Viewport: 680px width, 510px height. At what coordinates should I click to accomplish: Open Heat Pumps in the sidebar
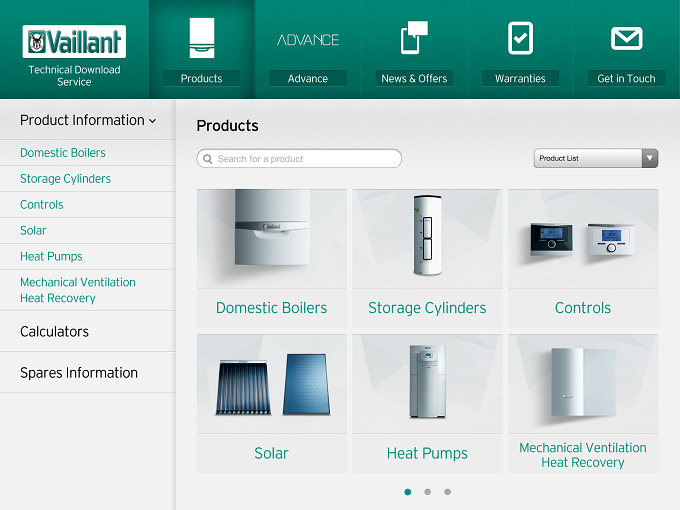tap(51, 257)
